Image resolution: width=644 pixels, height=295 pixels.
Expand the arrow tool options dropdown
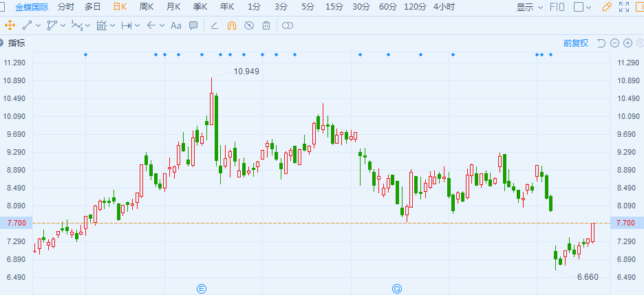(x=162, y=25)
